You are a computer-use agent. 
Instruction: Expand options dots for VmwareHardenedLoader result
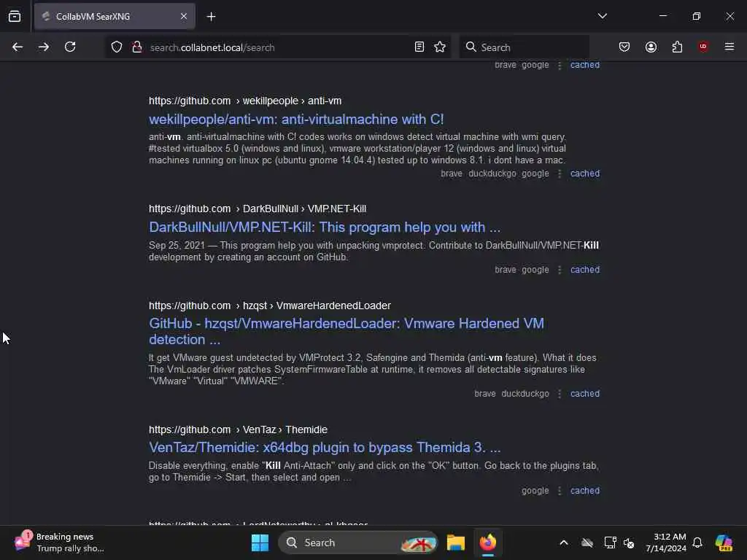[560, 394]
